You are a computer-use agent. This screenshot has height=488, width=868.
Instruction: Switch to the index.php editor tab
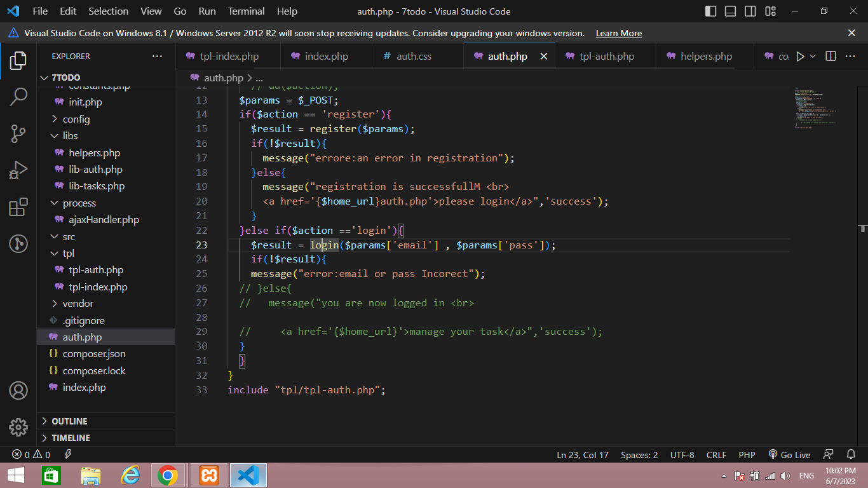coord(327,57)
